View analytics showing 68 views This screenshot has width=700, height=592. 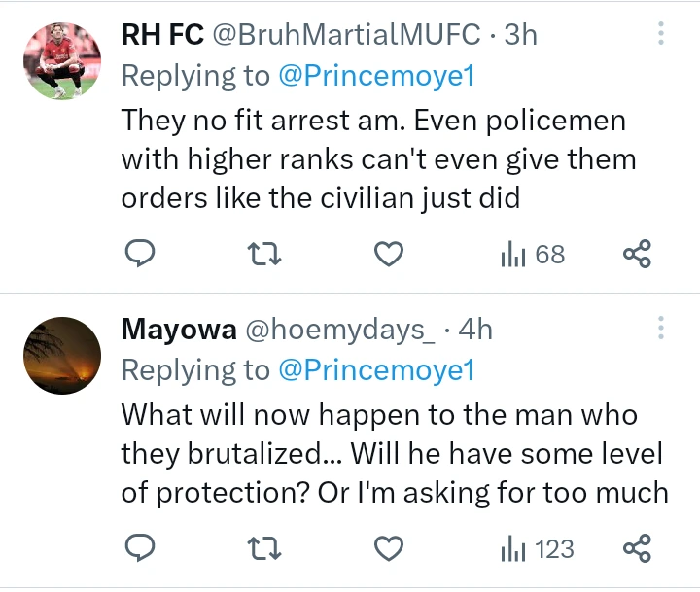click(x=532, y=255)
